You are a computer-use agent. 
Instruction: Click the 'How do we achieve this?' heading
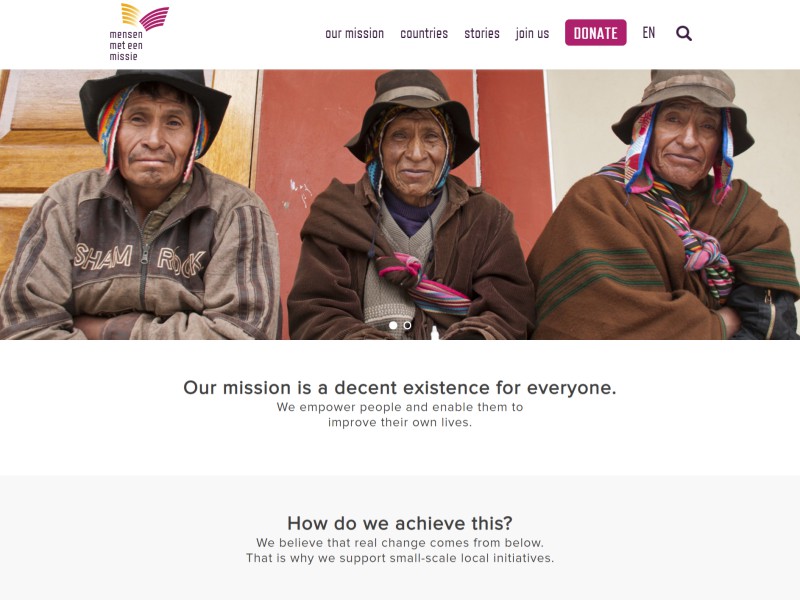[x=400, y=523]
